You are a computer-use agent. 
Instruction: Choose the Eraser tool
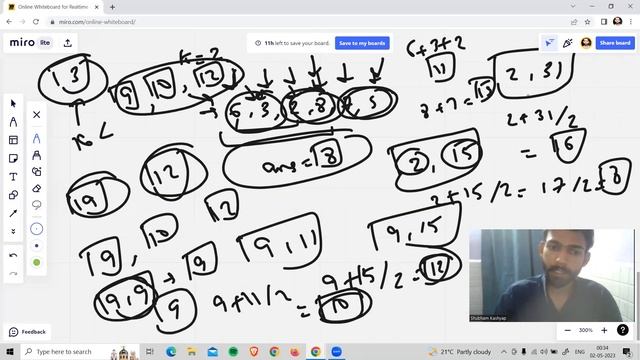(x=36, y=189)
